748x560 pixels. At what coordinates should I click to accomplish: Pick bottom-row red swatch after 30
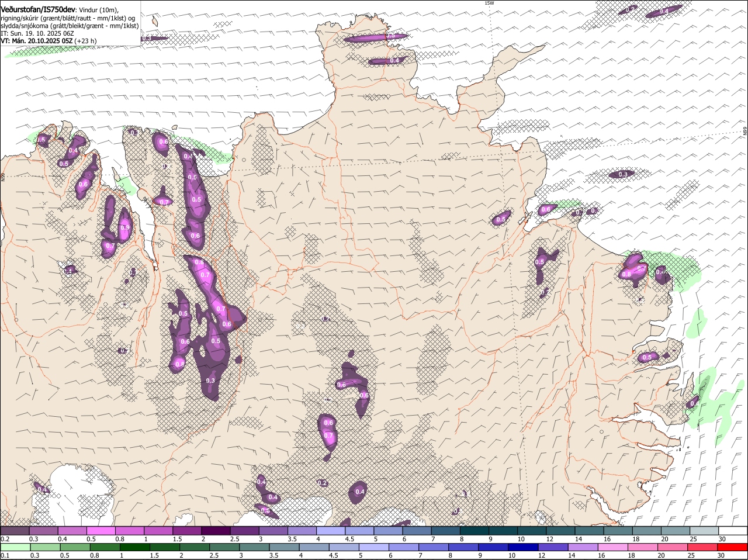click(733, 548)
